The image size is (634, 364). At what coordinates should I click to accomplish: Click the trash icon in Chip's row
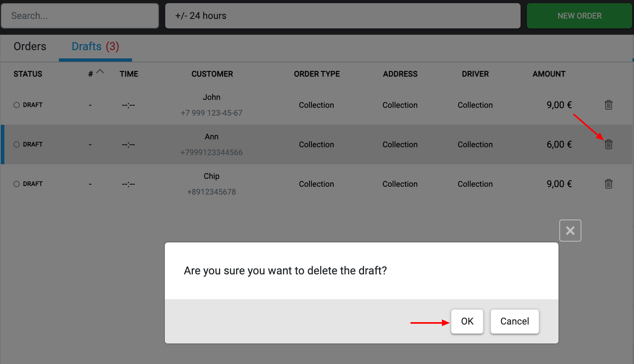608,184
